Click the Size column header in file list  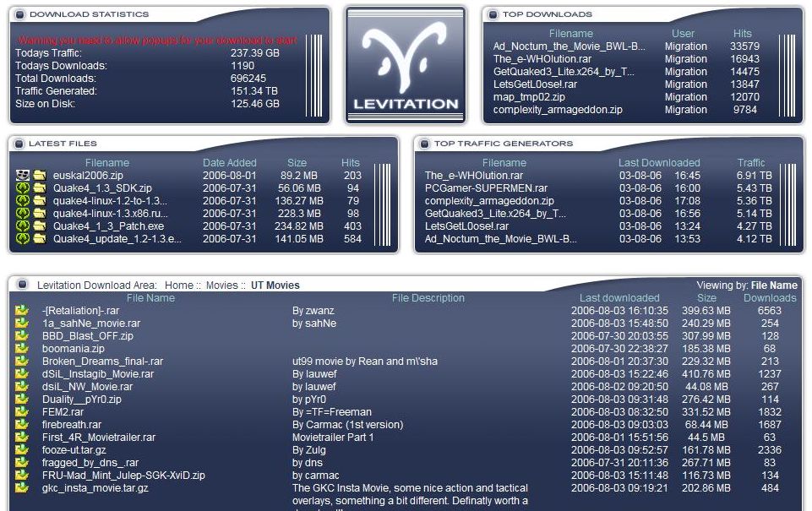[706, 298]
